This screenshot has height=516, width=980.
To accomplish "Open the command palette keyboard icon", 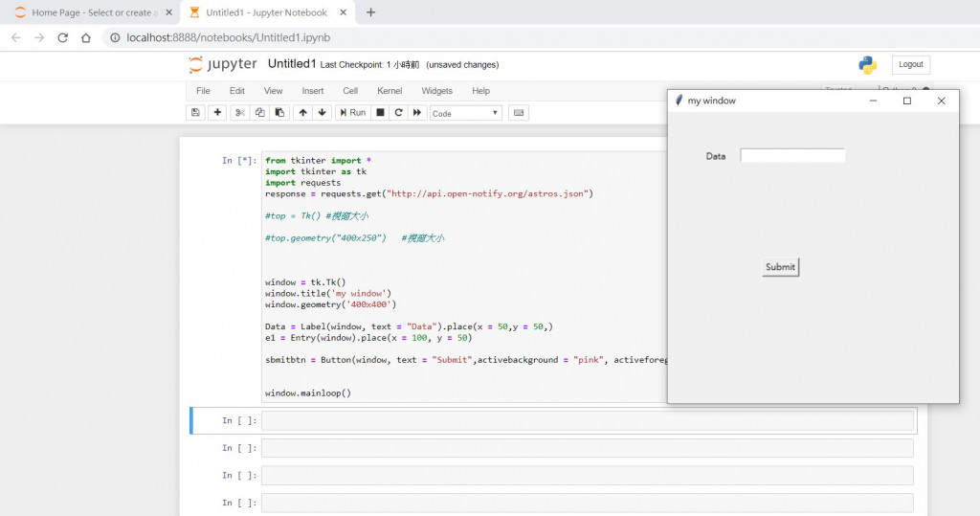I will click(x=519, y=113).
